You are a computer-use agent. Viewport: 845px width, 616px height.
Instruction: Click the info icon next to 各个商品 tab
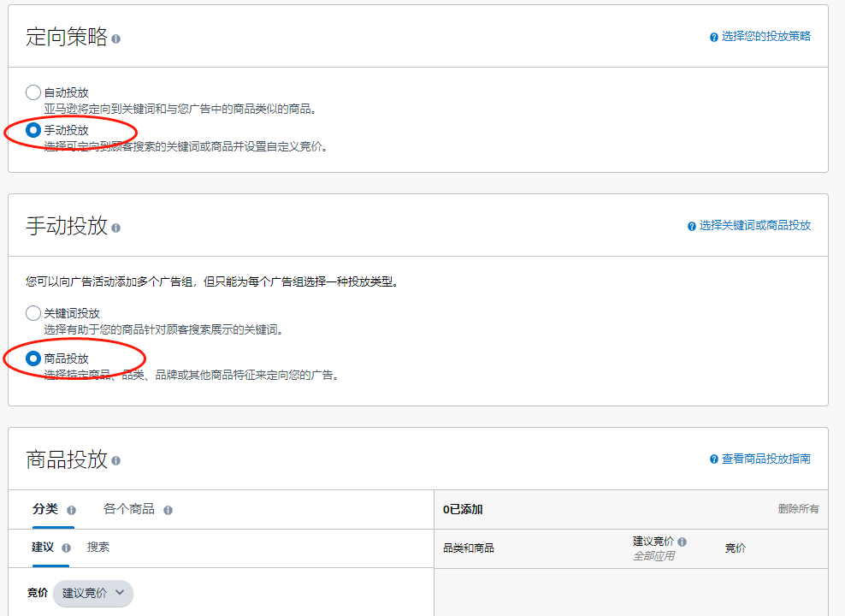pos(168,508)
